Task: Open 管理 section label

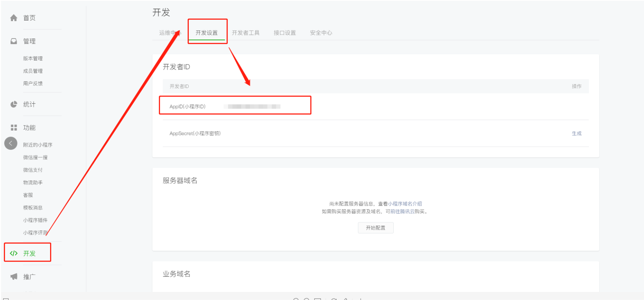Action: click(29, 41)
